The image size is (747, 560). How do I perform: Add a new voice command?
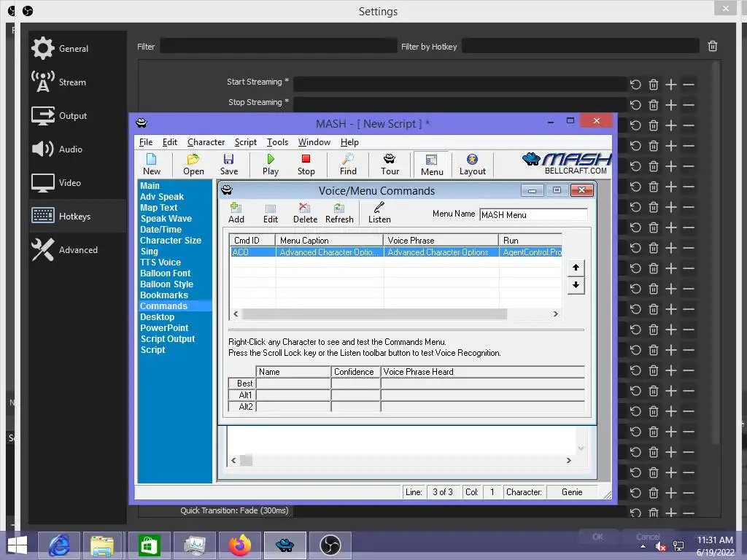click(x=236, y=213)
